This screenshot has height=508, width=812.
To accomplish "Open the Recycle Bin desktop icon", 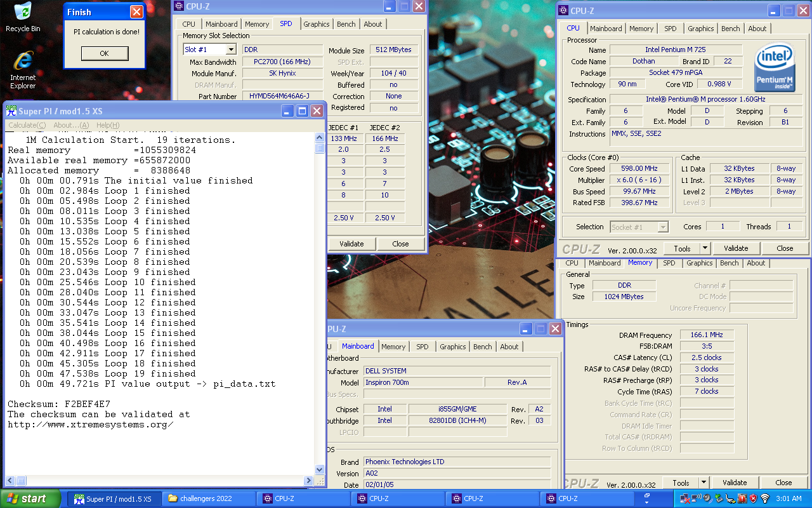I will point(23,17).
